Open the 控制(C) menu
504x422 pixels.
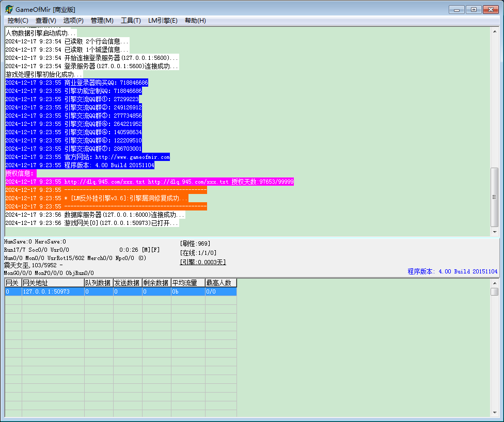[18, 21]
